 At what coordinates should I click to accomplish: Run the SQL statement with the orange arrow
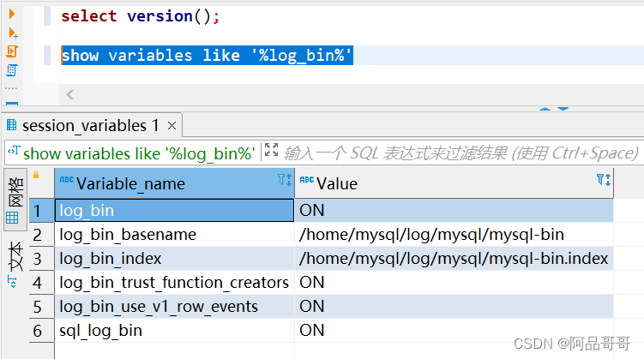tap(12, 14)
